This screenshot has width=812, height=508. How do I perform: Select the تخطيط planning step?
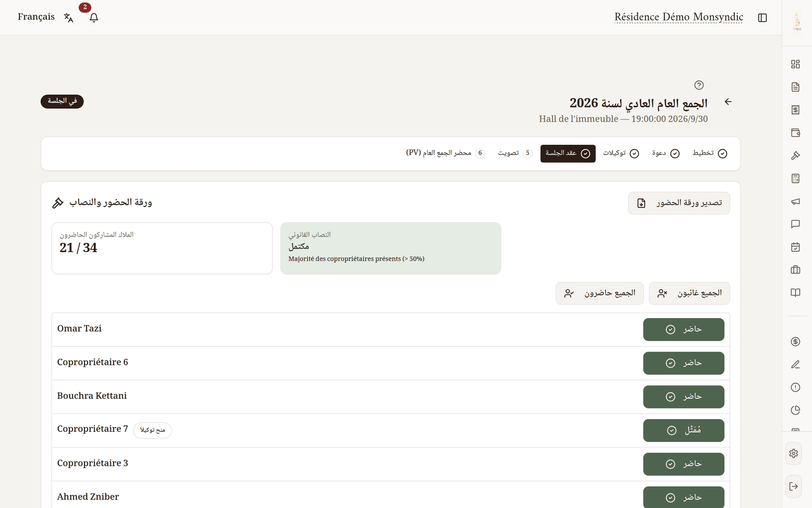tap(710, 153)
